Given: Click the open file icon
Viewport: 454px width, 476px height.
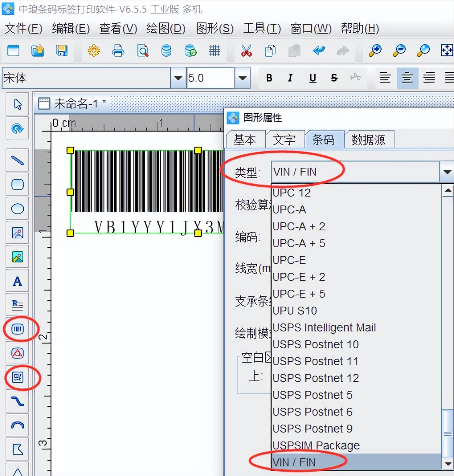Looking at the screenshot, I should [38, 51].
